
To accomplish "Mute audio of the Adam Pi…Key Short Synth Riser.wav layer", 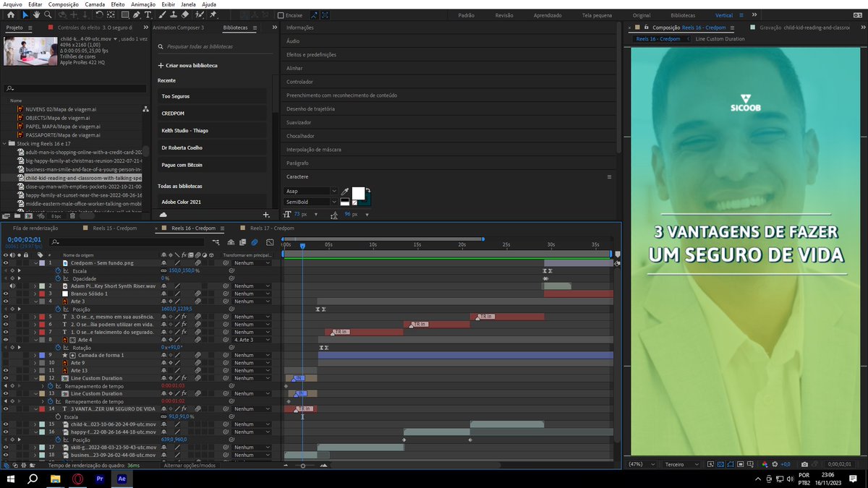I will tap(13, 286).
